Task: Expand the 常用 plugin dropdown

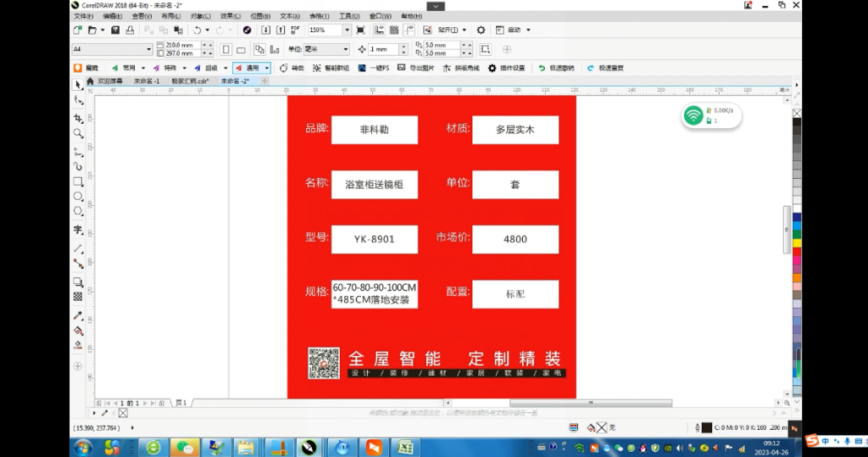Action: [142, 68]
